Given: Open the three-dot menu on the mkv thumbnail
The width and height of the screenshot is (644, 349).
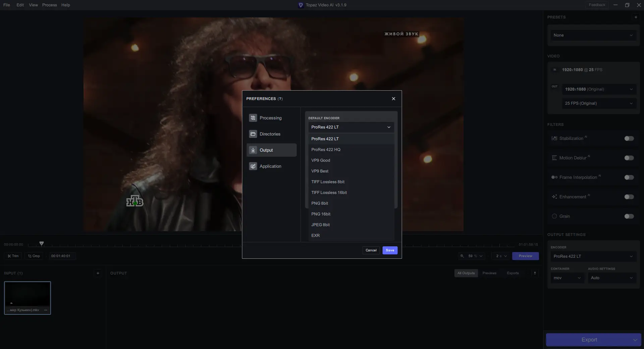Looking at the screenshot, I should pos(46,310).
